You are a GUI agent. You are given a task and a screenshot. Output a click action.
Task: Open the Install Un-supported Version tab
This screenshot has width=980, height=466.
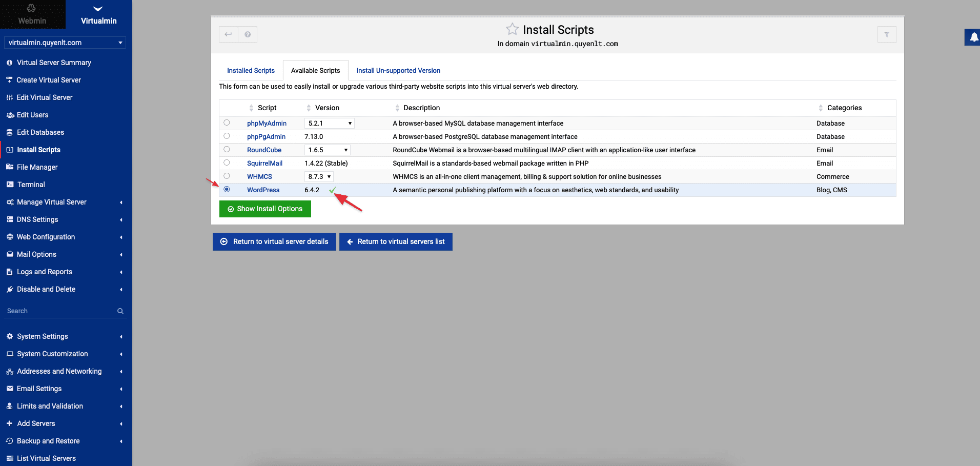tap(398, 70)
